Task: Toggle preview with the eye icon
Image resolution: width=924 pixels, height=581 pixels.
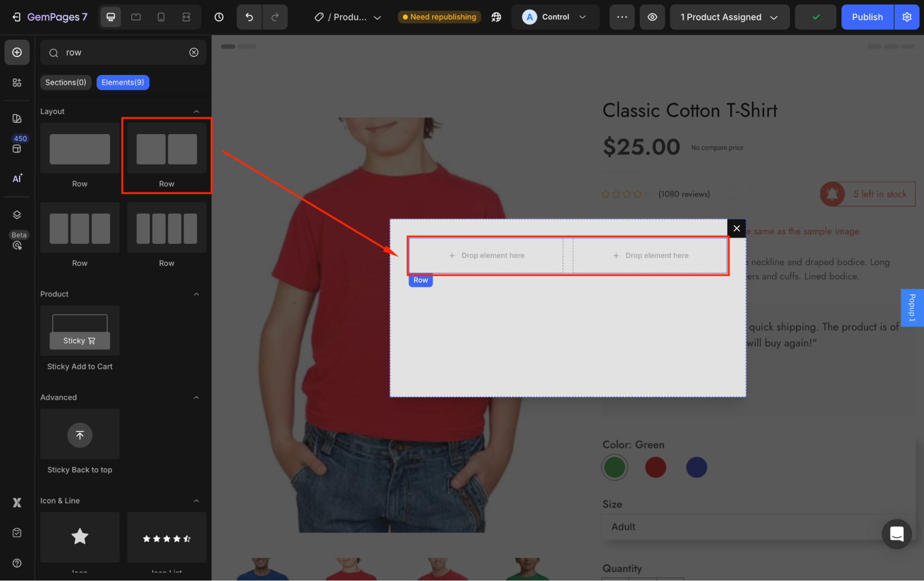Action: tap(652, 17)
